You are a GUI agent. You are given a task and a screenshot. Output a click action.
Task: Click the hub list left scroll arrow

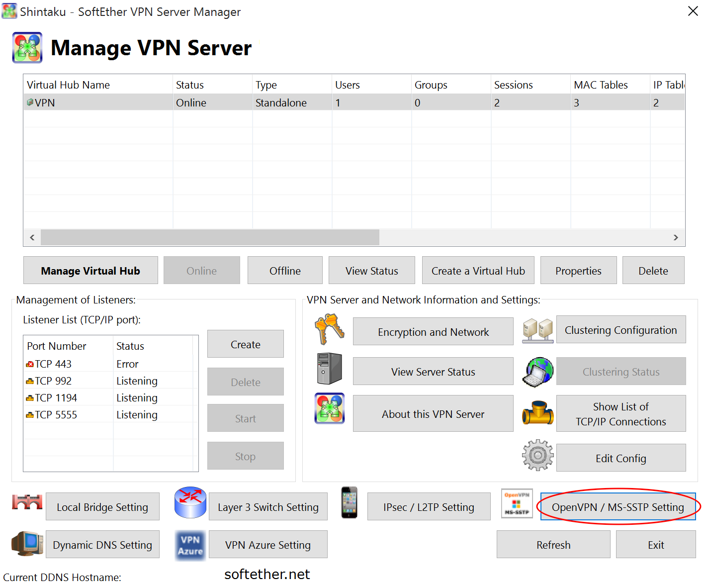point(32,237)
